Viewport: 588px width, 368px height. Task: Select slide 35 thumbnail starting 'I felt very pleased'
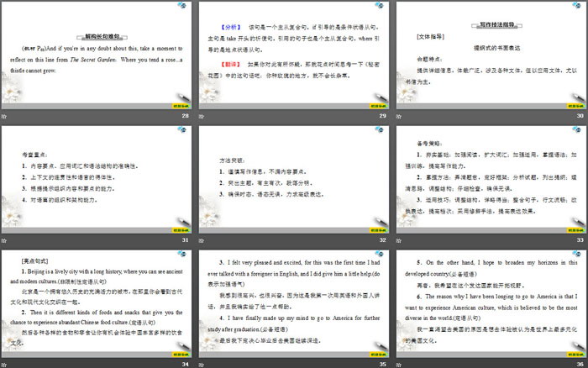[294, 303]
